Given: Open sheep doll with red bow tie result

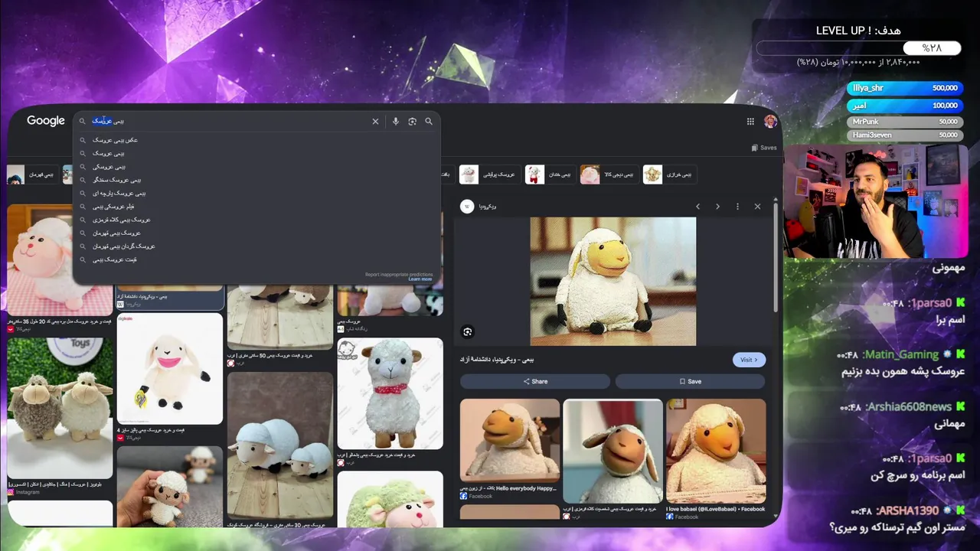Looking at the screenshot, I should (390, 393).
